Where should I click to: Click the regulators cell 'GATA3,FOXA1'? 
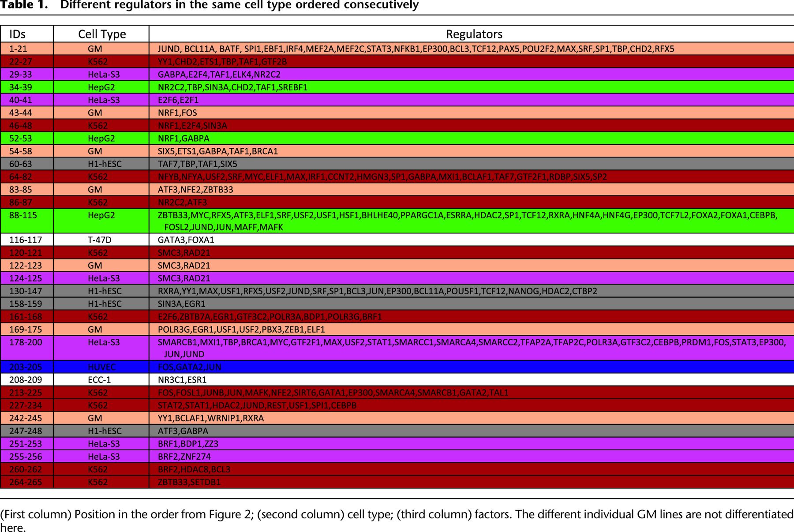pyautogui.click(x=186, y=240)
